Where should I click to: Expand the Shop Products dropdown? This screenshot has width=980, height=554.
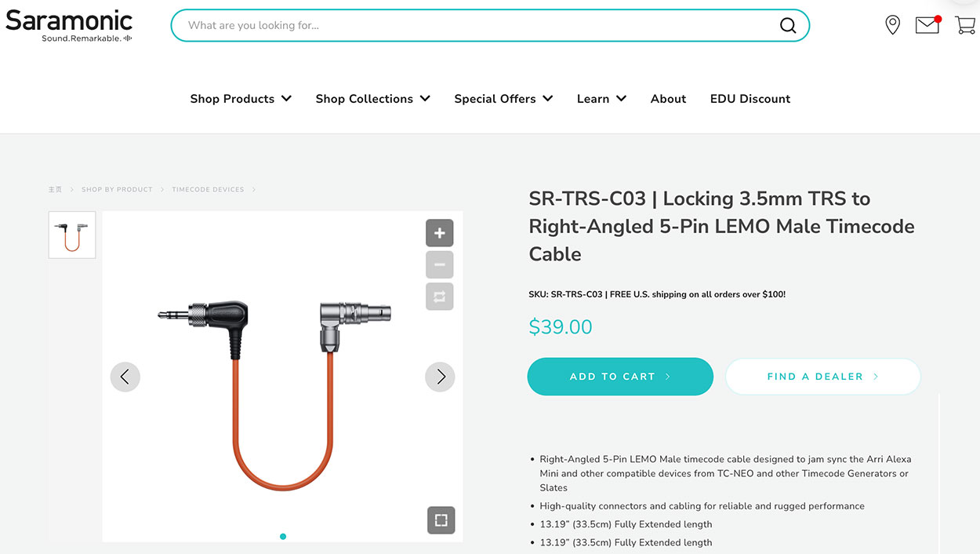tap(241, 99)
